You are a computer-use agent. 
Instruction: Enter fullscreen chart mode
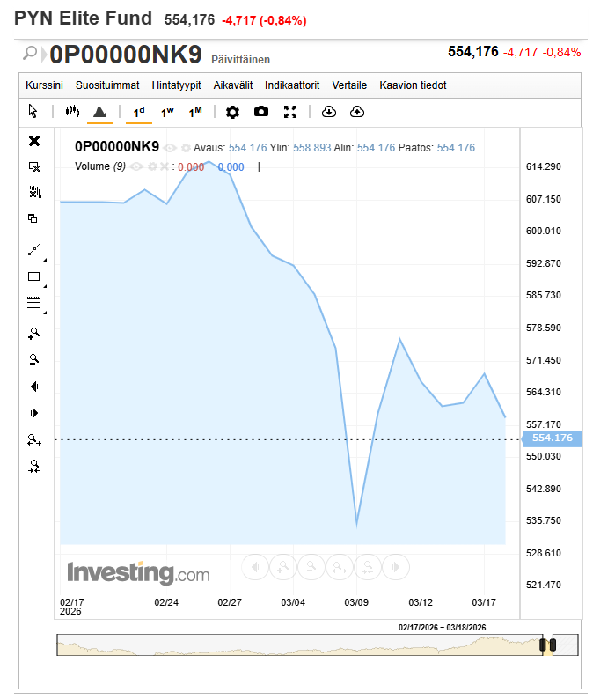point(290,112)
